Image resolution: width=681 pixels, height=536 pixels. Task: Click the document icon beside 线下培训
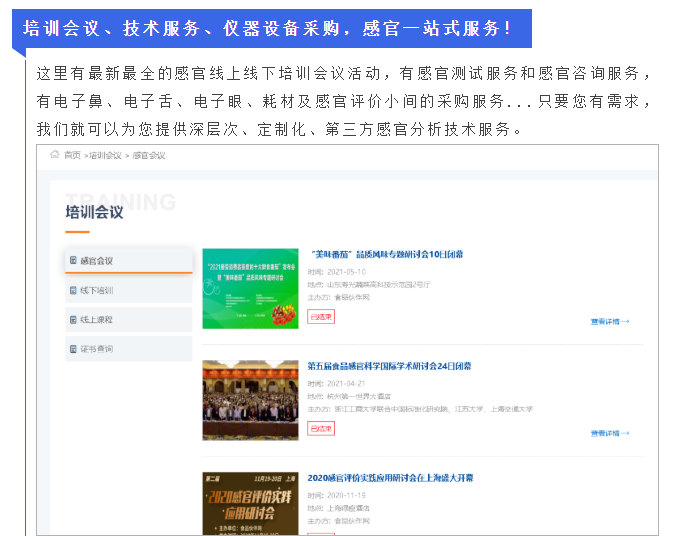click(x=73, y=291)
